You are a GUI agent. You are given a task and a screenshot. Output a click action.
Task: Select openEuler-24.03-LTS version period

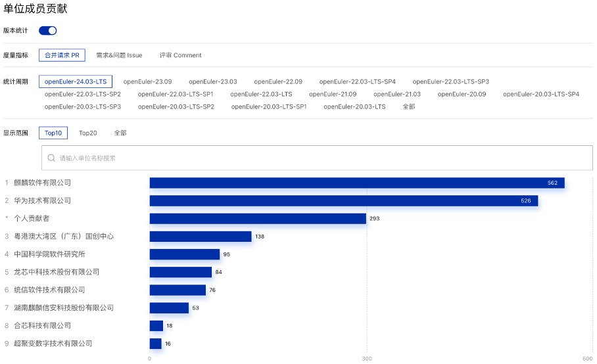coord(76,81)
